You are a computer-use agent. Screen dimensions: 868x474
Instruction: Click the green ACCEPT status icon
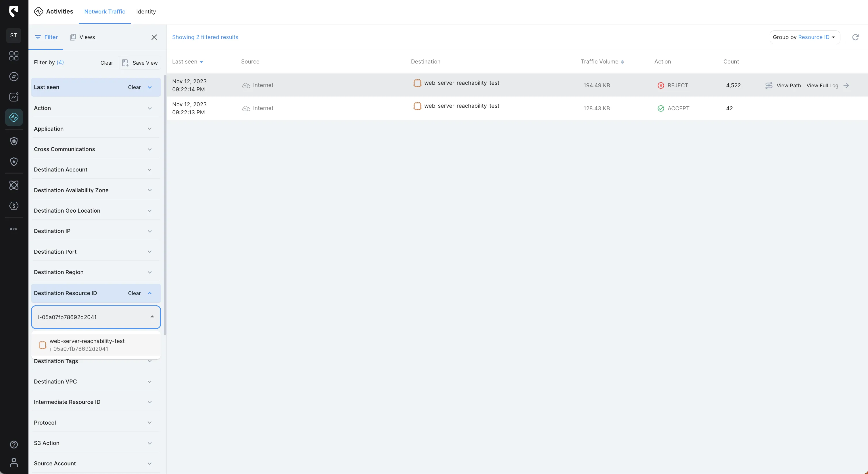point(661,109)
